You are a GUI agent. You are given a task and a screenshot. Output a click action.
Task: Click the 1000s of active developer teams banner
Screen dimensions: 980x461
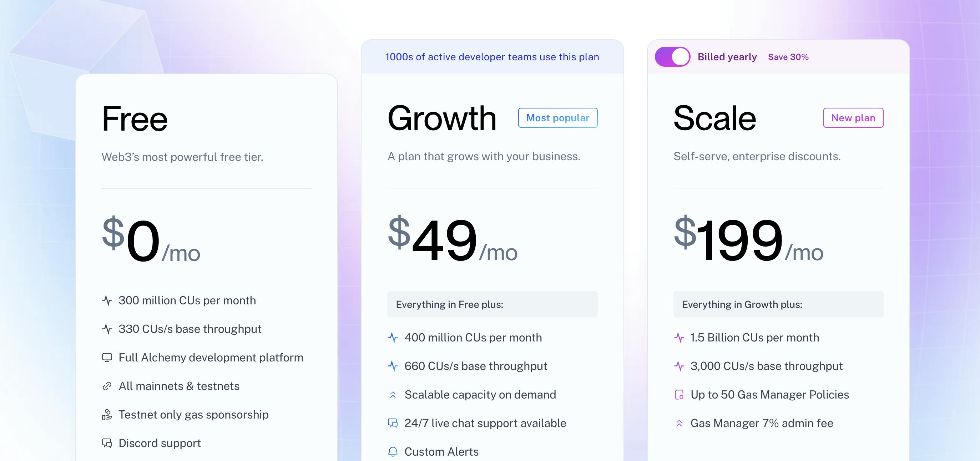(x=492, y=57)
